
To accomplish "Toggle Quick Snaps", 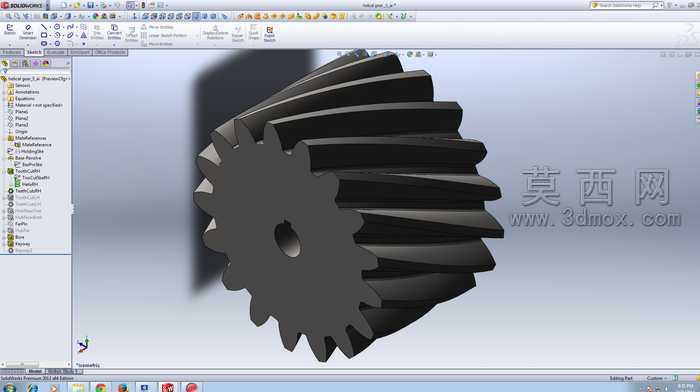I will (x=254, y=32).
